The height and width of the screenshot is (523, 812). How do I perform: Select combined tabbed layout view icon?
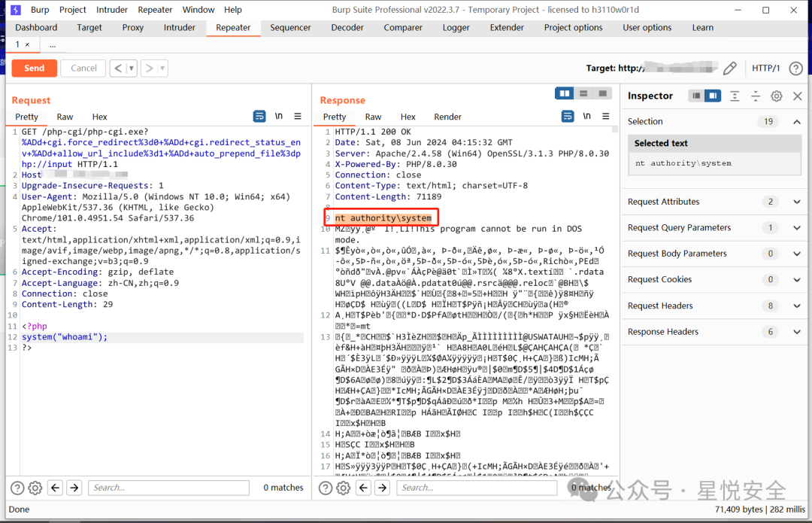coord(602,93)
